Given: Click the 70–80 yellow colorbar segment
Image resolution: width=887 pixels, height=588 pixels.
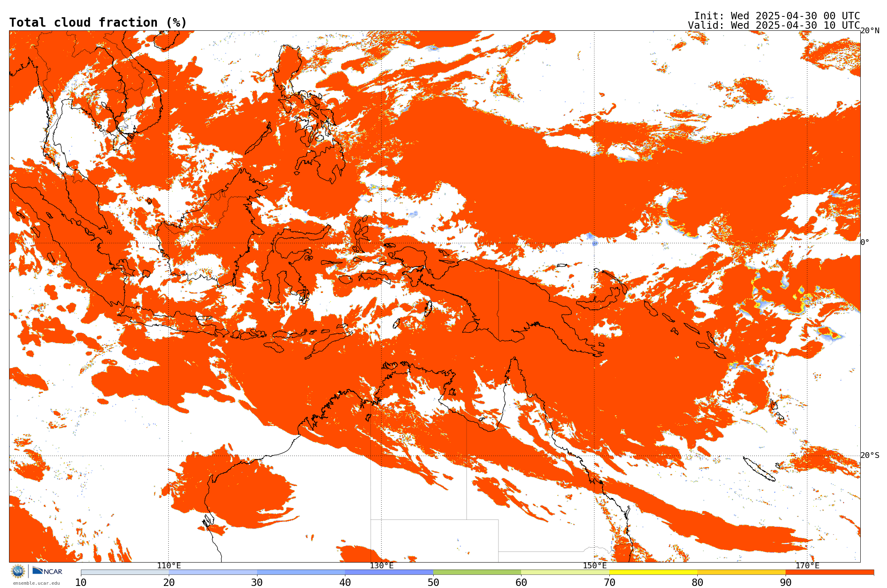Looking at the screenshot, I should coord(653,572).
